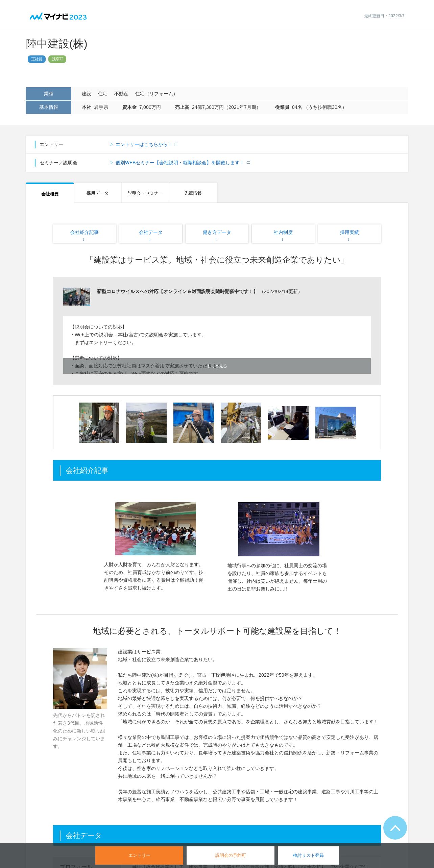Click the president's portrait photo
434x868 pixels.
click(80, 678)
